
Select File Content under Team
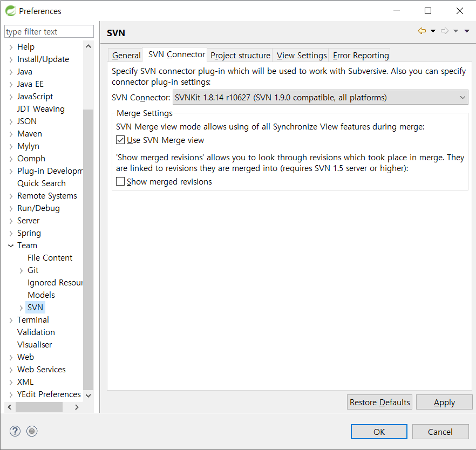(x=50, y=257)
